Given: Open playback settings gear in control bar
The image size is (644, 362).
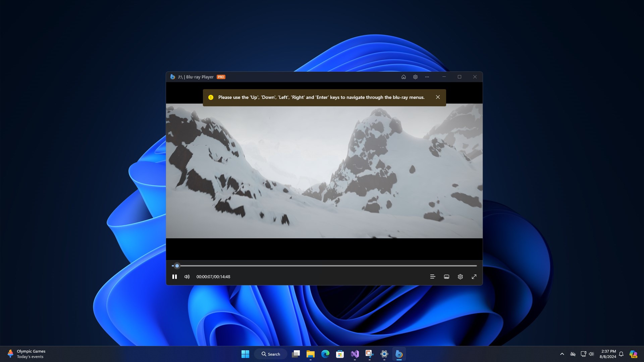Looking at the screenshot, I should tap(460, 277).
